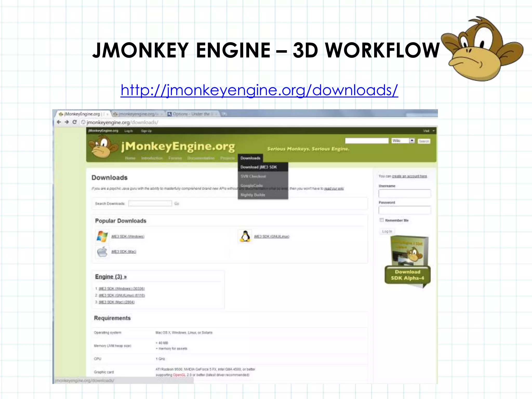Follow the create an account here link
This screenshot has height=399, width=532.
click(409, 176)
